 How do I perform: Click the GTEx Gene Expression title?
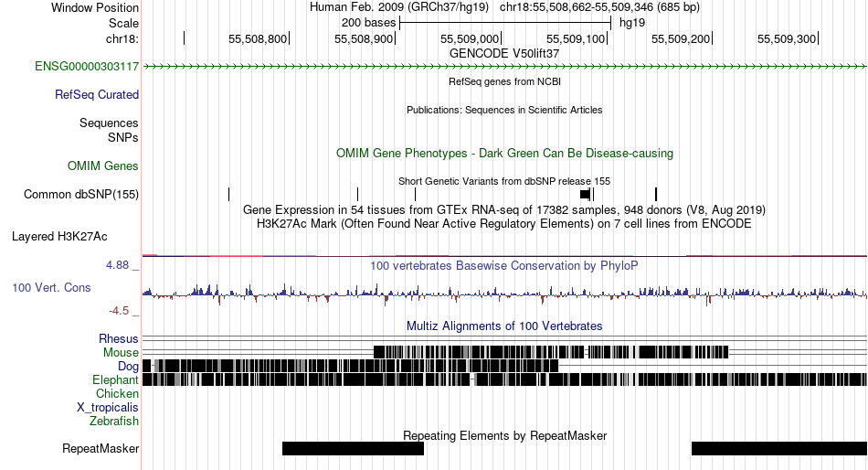point(504,210)
